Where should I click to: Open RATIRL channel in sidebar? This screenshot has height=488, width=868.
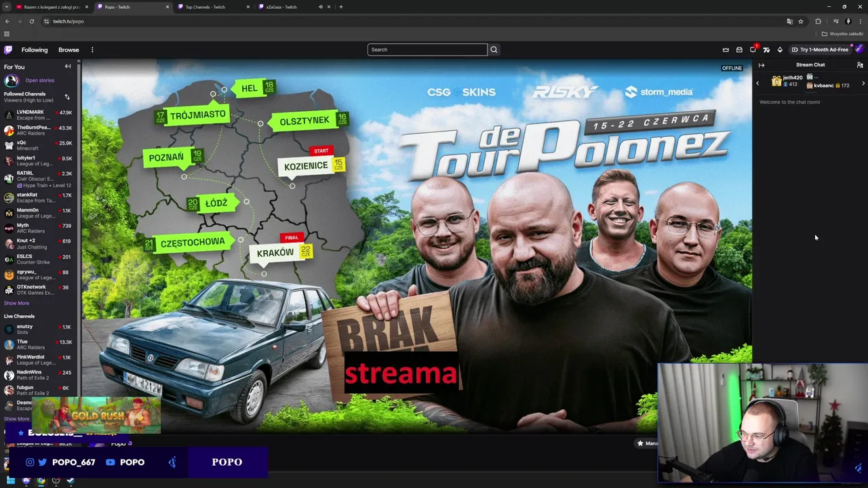pyautogui.click(x=39, y=179)
